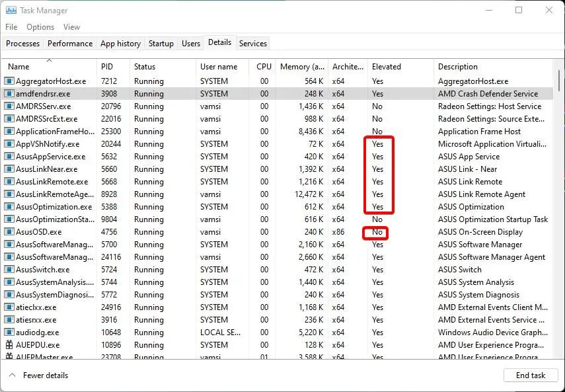This screenshot has width=565, height=392.
Task: Open the File menu
Action: coord(11,27)
